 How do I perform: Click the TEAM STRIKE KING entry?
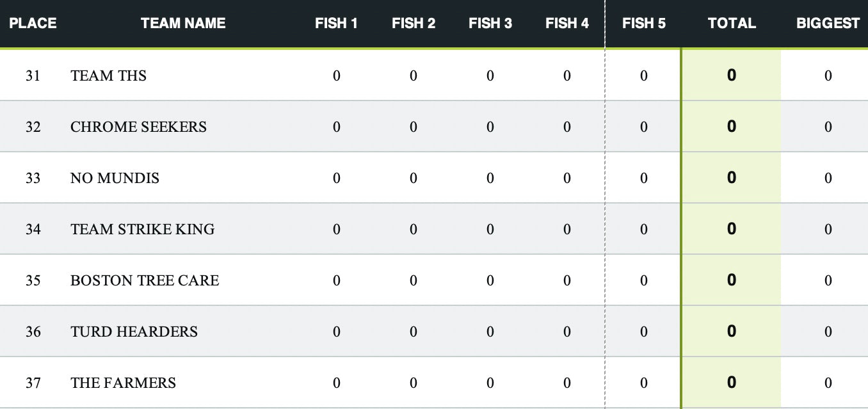click(x=142, y=229)
